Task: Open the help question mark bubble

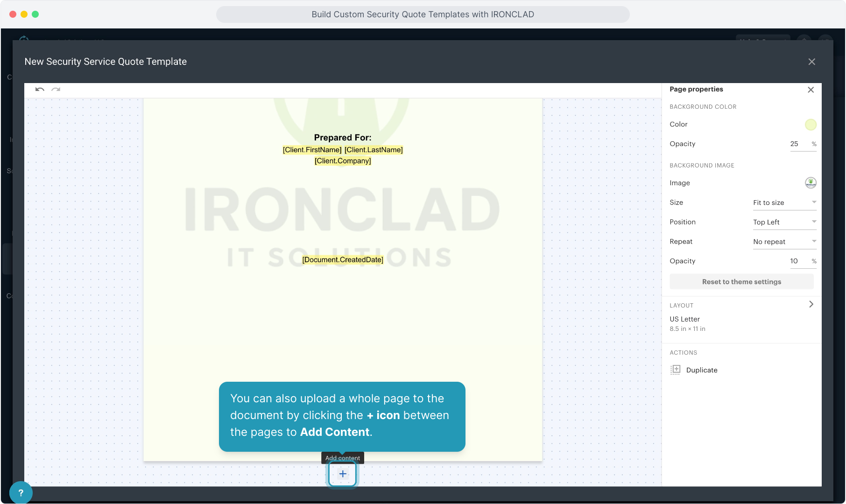Action: [x=21, y=492]
